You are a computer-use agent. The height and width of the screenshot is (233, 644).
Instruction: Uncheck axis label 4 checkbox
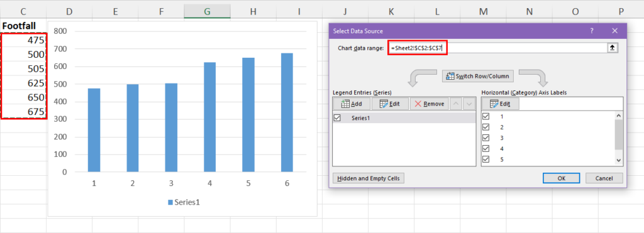coord(486,148)
